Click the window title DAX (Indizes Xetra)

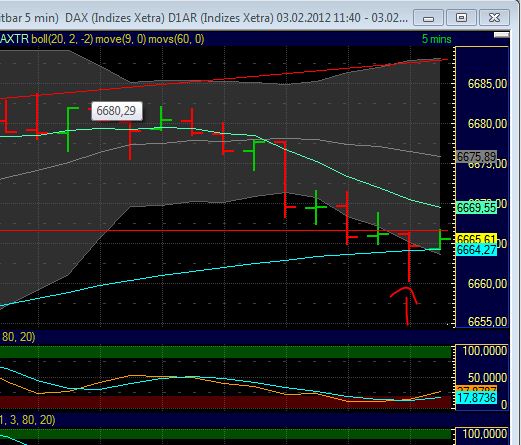click(x=115, y=18)
